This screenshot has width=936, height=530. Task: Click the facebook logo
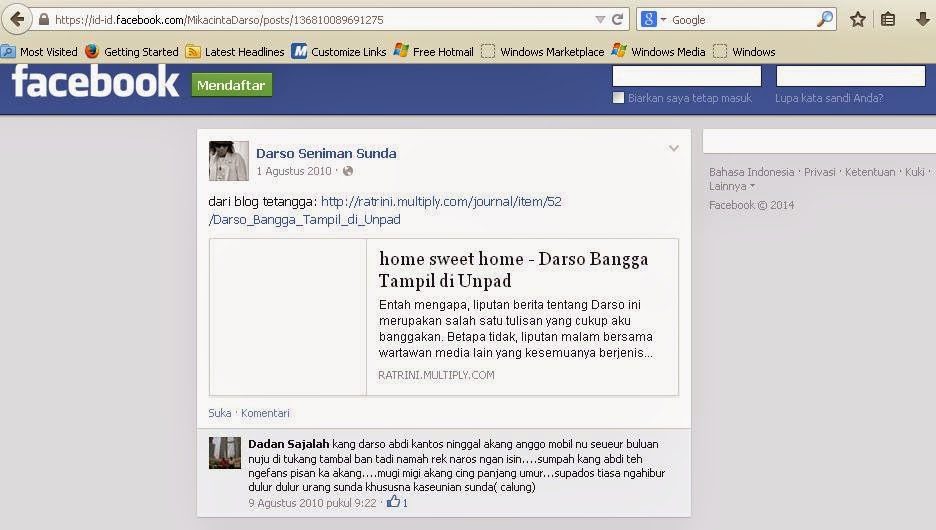95,82
